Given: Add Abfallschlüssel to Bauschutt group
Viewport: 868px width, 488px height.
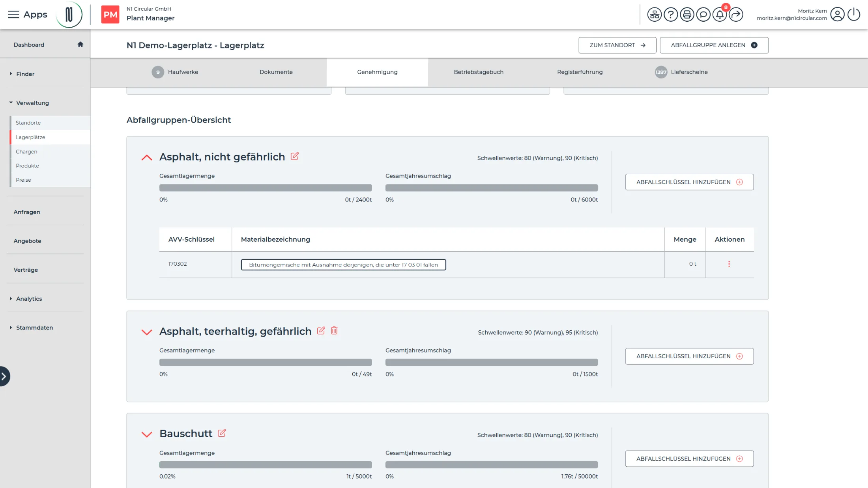Looking at the screenshot, I should point(689,459).
